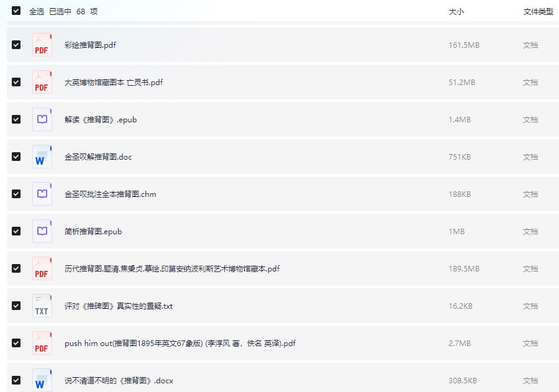The height and width of the screenshot is (392, 559).
Task: Open file name 解读《推背图》.epub
Action: click(101, 119)
